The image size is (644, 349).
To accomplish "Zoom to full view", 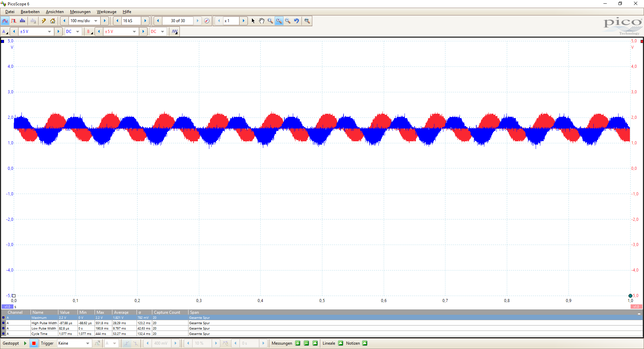I will tap(307, 21).
